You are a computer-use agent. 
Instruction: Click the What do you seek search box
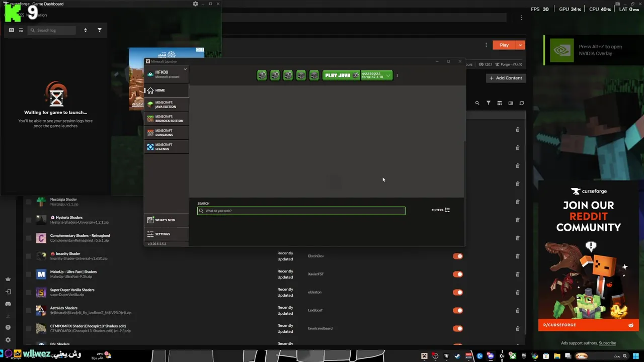click(x=301, y=211)
